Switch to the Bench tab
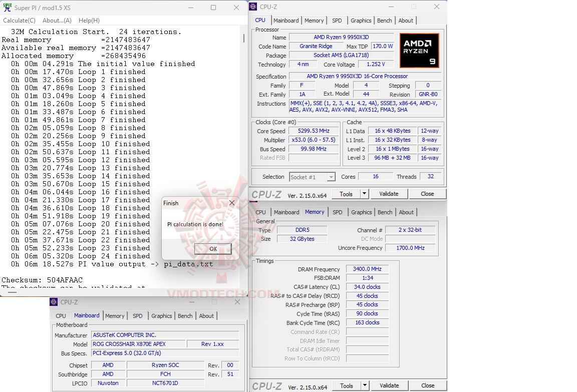Viewport: 577px width, 392px height. (x=384, y=21)
